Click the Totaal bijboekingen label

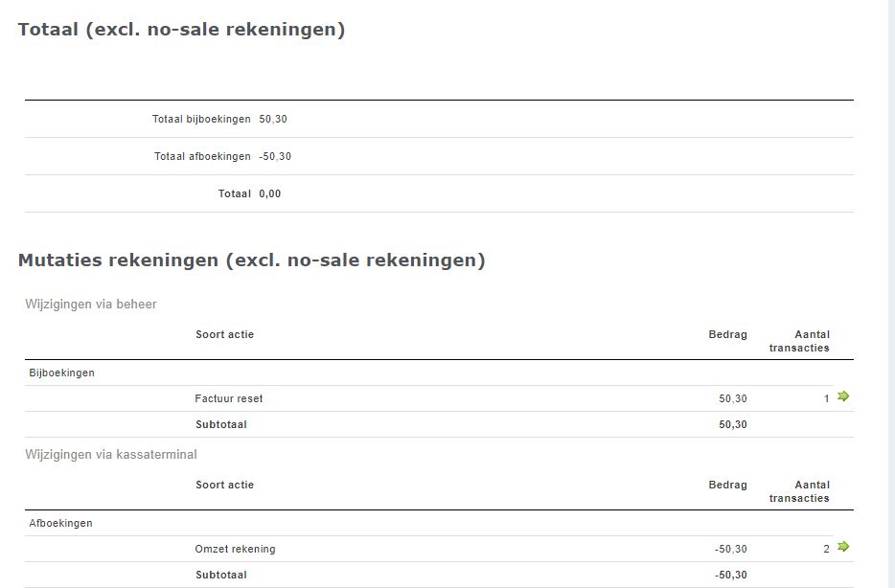pyautogui.click(x=201, y=119)
